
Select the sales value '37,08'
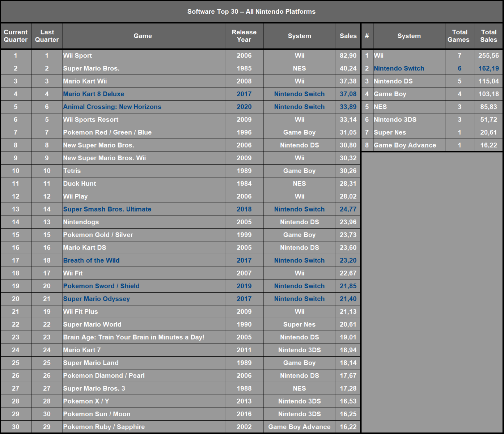point(348,94)
